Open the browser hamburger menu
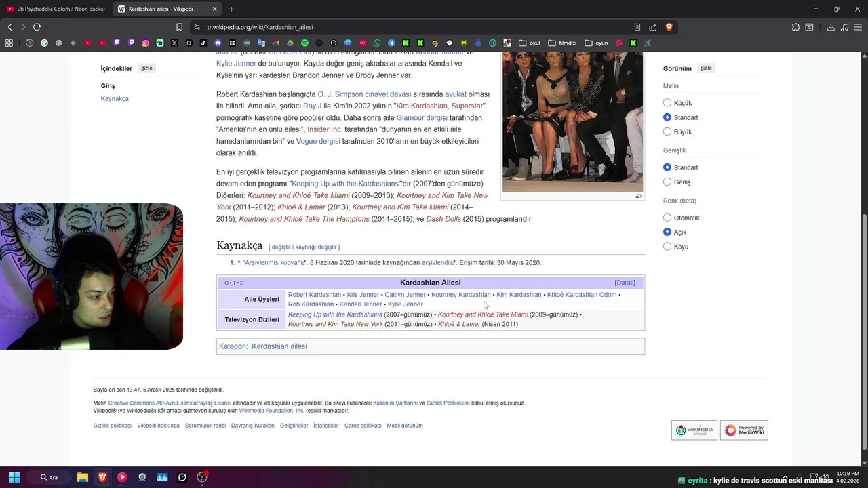868x488 pixels. pos(859,27)
